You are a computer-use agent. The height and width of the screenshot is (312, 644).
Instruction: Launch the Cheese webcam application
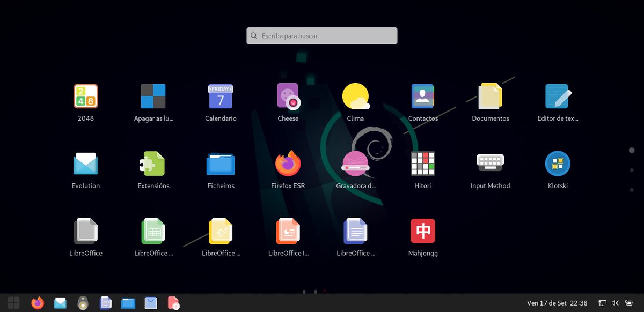[x=288, y=96]
